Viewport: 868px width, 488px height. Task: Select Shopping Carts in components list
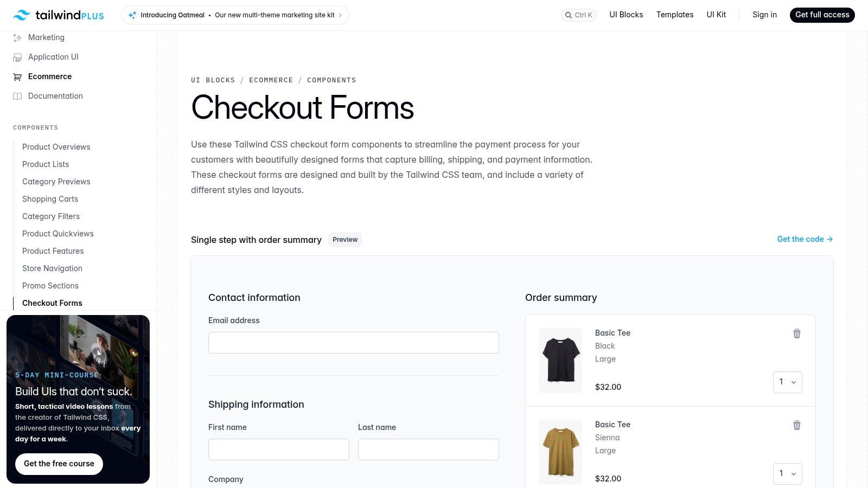tap(50, 199)
